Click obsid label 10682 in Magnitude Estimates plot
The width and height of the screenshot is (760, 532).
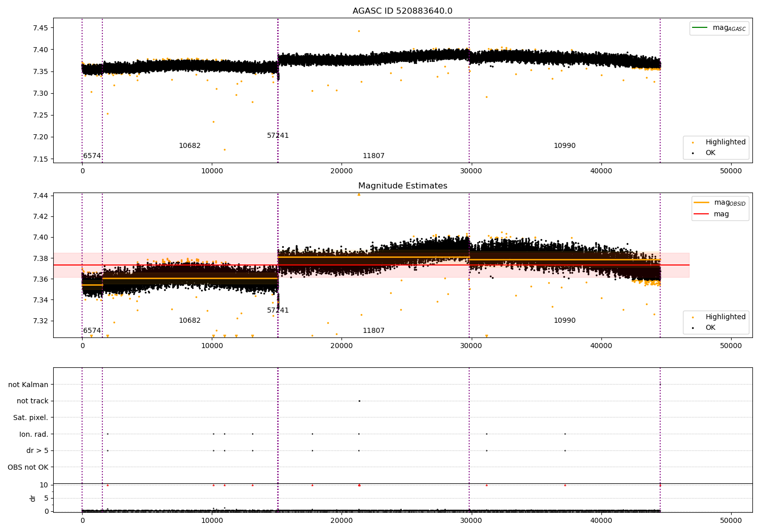click(x=189, y=321)
